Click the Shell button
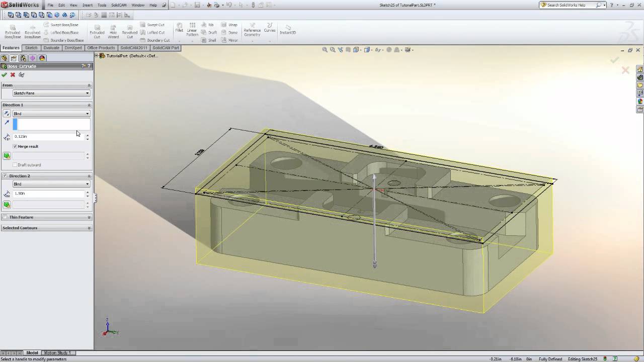The height and width of the screenshot is (362, 644). 208,40
